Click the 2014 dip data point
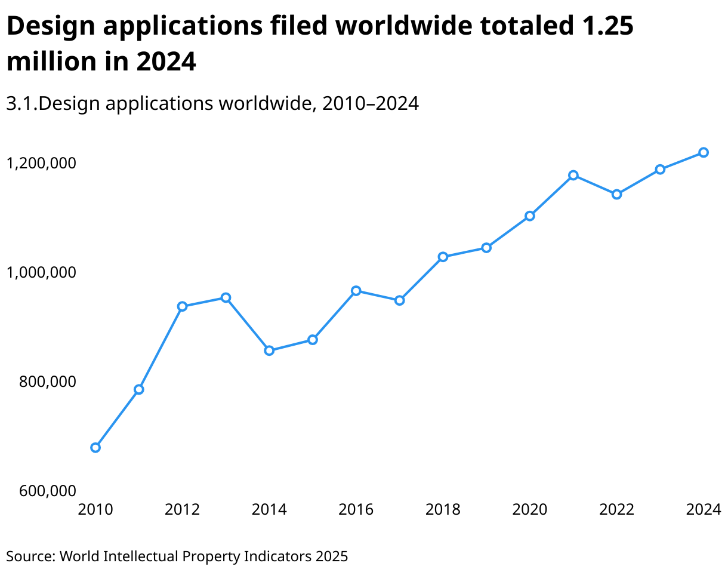Viewport: 728px width, 572px height. pyautogui.click(x=269, y=349)
